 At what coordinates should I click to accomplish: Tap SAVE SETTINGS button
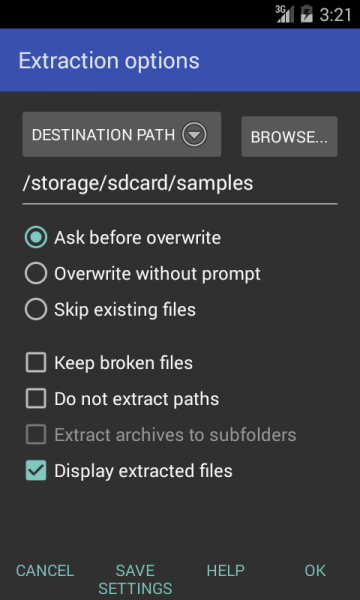(x=135, y=579)
